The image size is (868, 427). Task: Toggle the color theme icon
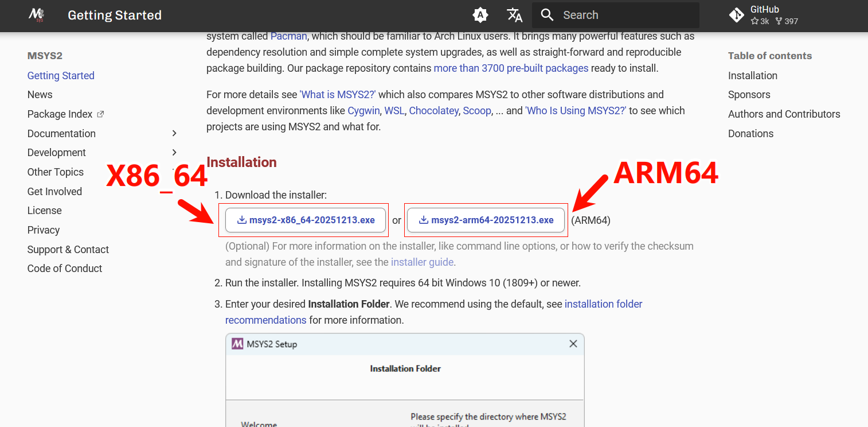click(x=480, y=15)
